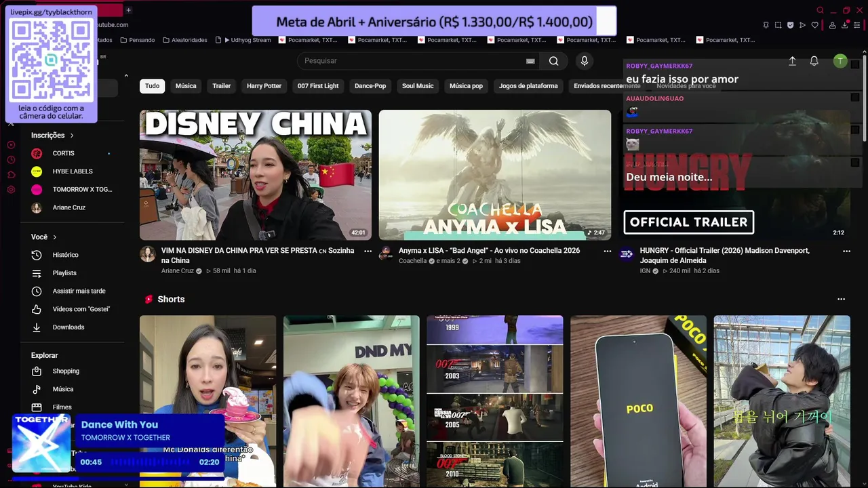Open the Coachella channel link under video
This screenshot has height=488, width=868.
point(412,261)
